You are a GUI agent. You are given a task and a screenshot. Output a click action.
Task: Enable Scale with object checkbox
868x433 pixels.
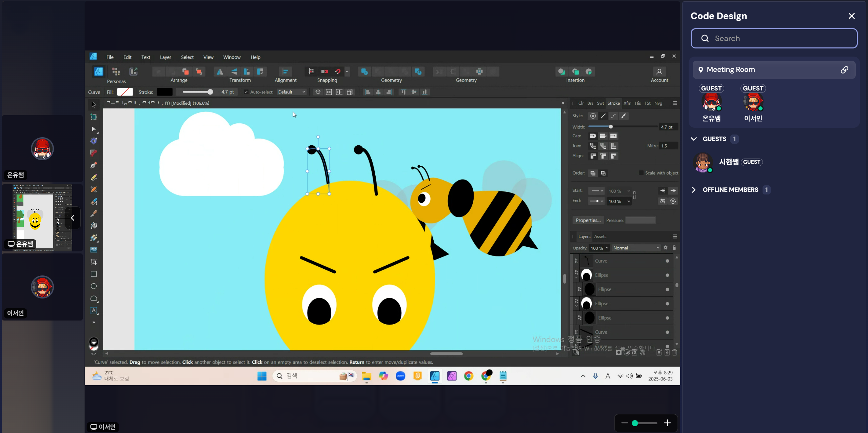pyautogui.click(x=641, y=173)
